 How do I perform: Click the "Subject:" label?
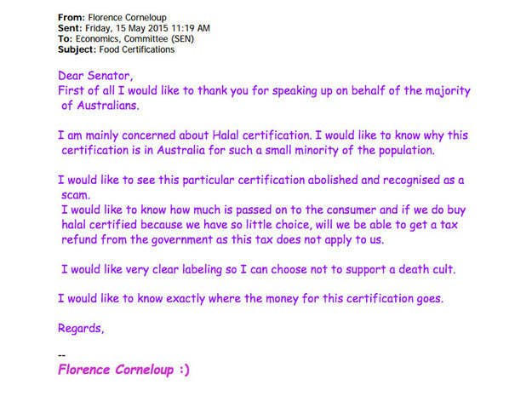point(77,50)
